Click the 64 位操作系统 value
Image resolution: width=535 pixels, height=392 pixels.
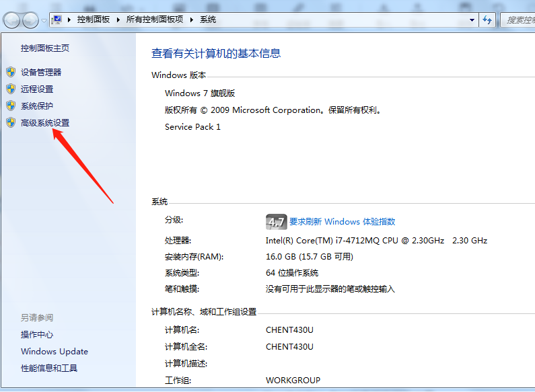(292, 273)
